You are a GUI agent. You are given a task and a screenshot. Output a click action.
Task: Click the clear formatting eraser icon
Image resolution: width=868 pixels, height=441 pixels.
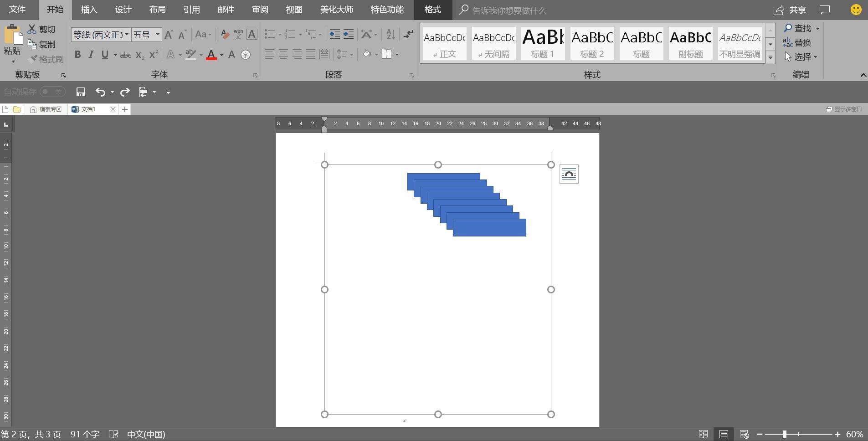225,34
